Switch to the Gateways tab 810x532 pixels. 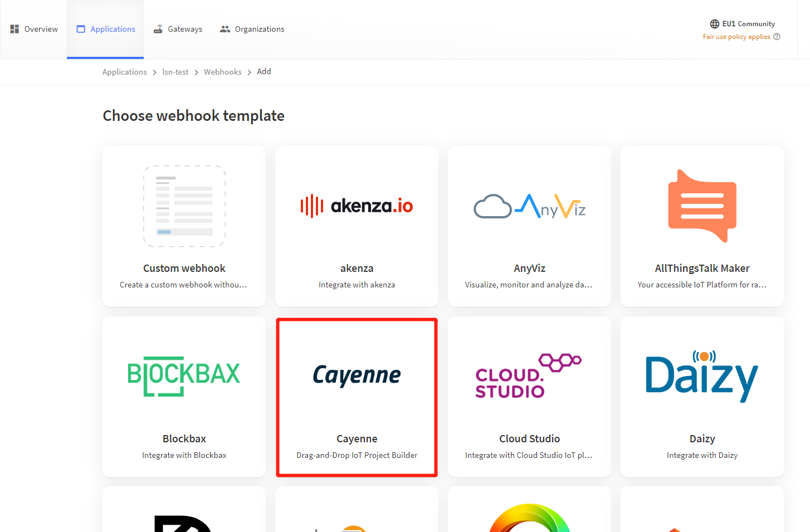pyautogui.click(x=178, y=29)
